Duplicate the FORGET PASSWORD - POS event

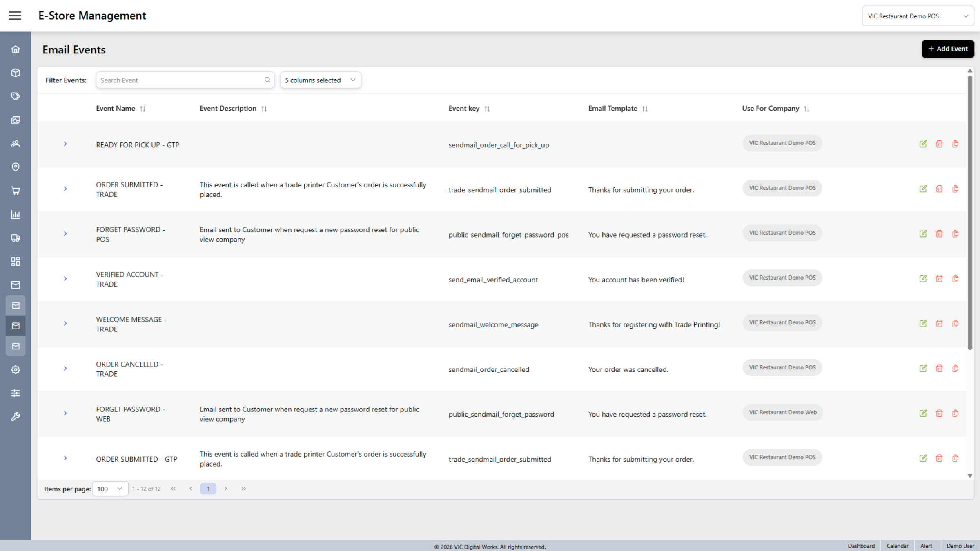(x=955, y=234)
